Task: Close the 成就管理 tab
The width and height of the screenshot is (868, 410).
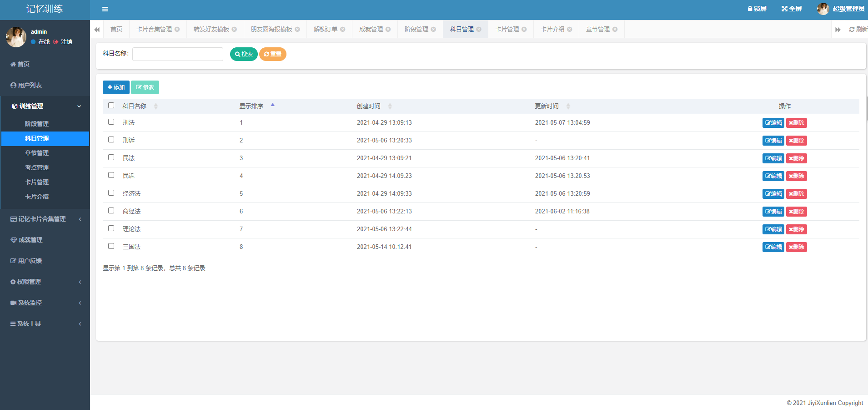Action: 388,29
